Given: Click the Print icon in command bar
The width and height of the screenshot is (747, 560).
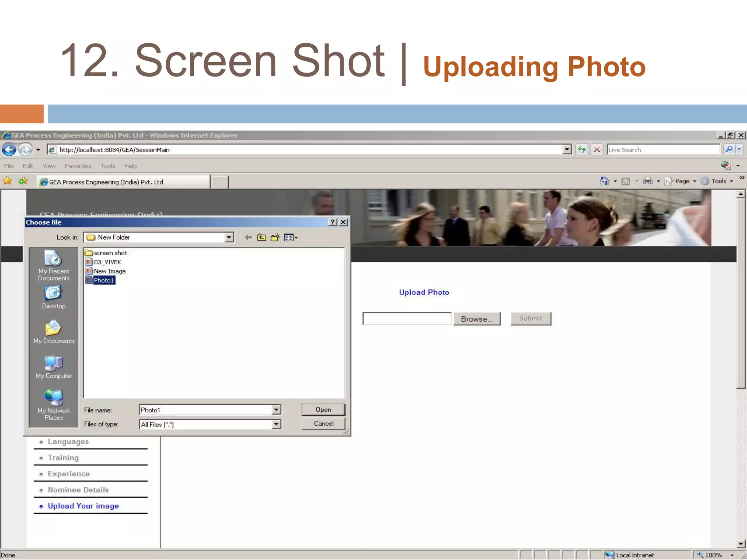Looking at the screenshot, I should point(648,181).
